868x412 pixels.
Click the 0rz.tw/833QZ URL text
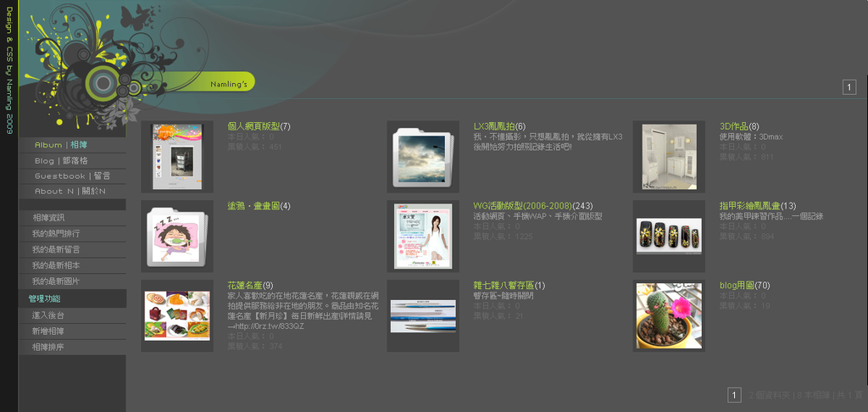pos(270,326)
